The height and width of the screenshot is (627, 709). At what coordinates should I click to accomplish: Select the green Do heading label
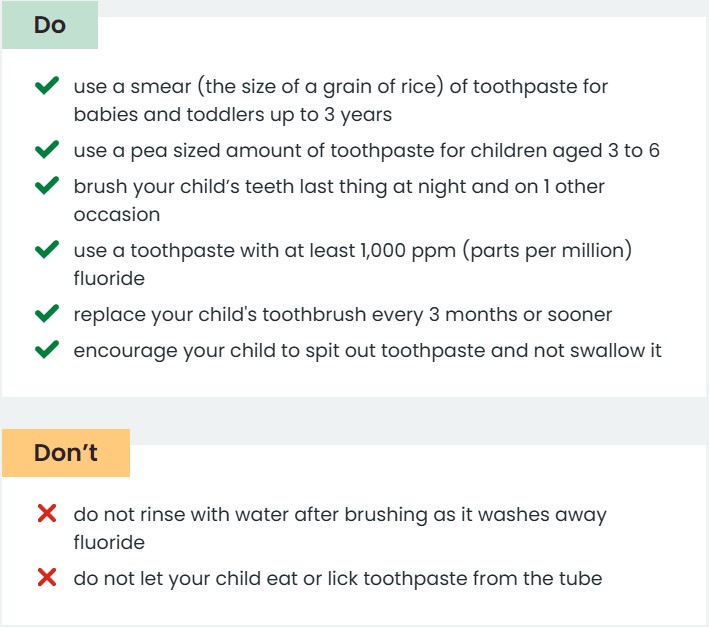coord(50,24)
